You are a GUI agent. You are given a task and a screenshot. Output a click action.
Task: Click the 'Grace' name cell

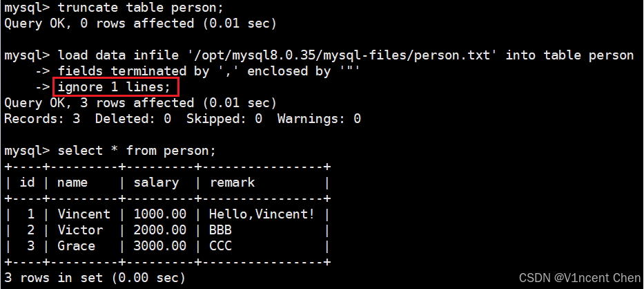tap(76, 246)
